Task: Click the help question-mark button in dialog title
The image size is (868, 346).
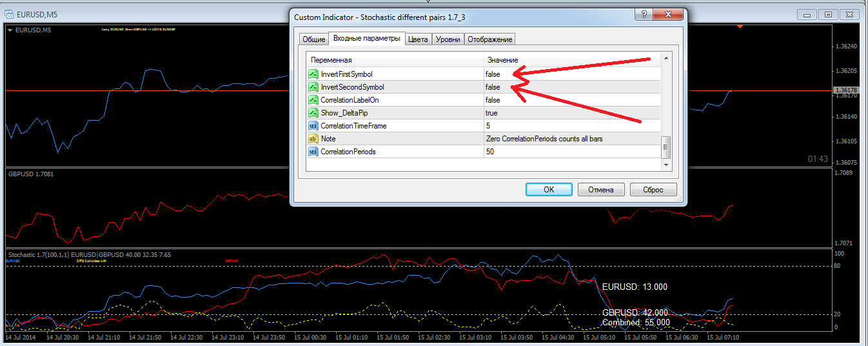Action: pyautogui.click(x=643, y=15)
